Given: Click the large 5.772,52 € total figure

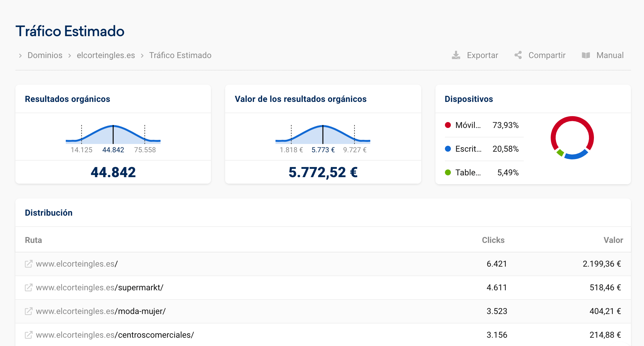Looking at the screenshot, I should click(323, 172).
